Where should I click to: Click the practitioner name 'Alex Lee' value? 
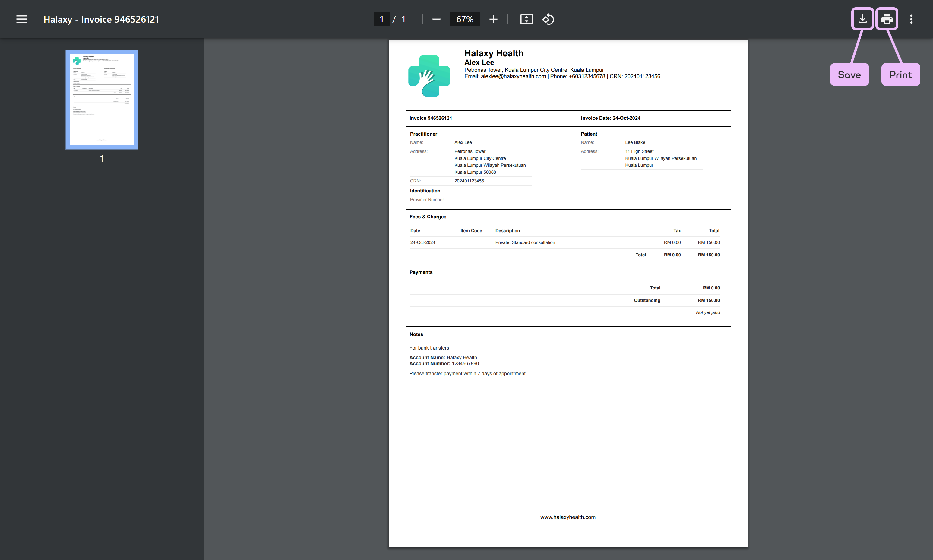[x=463, y=142]
